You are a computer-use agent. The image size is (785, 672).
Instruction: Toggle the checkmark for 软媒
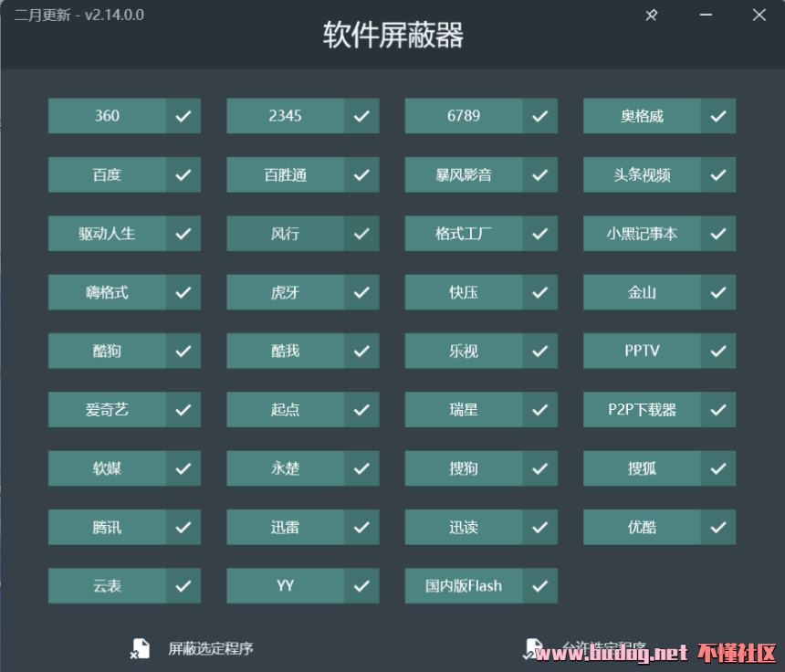tap(183, 468)
